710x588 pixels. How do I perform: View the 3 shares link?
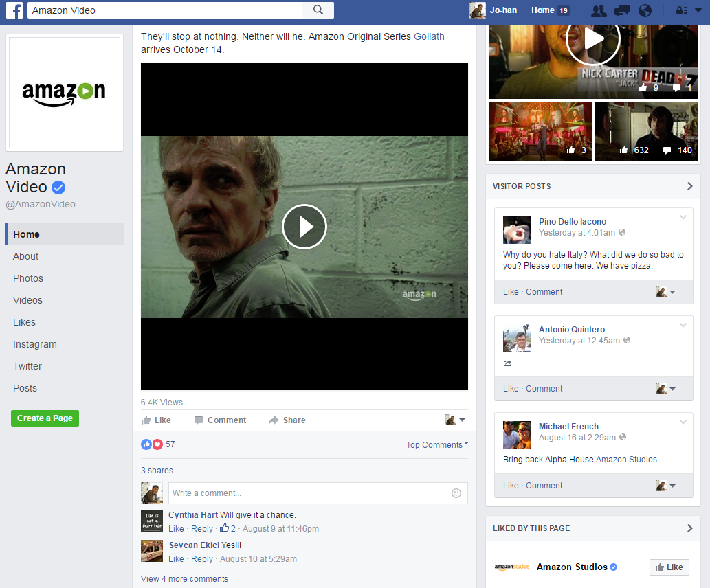click(157, 471)
